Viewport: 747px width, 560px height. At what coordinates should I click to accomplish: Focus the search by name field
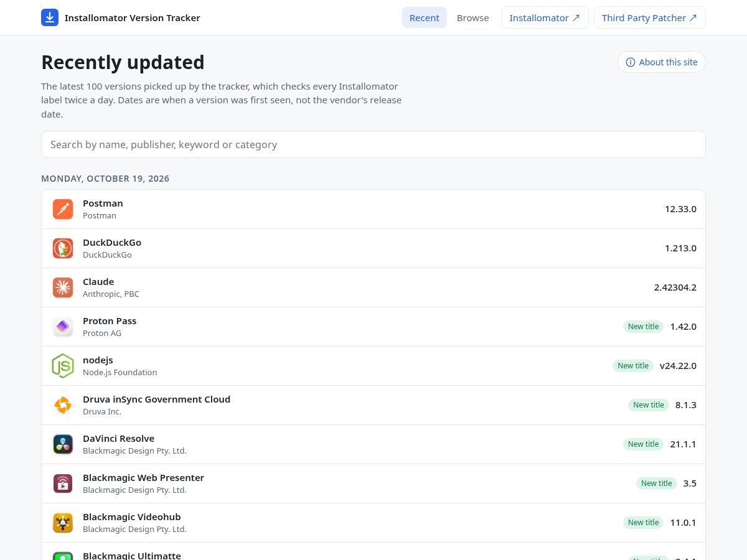[x=374, y=144]
